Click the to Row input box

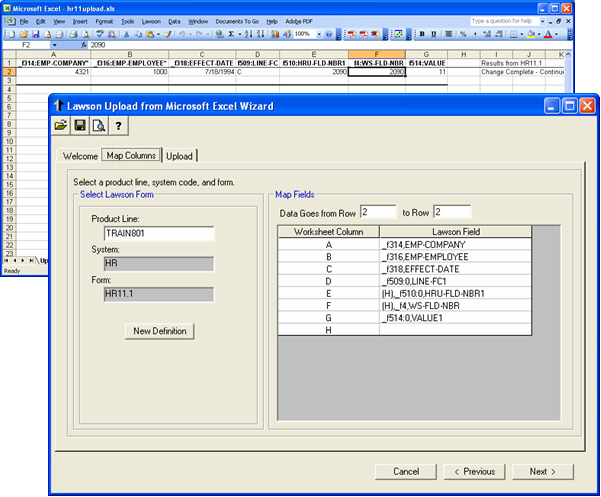[x=452, y=212]
